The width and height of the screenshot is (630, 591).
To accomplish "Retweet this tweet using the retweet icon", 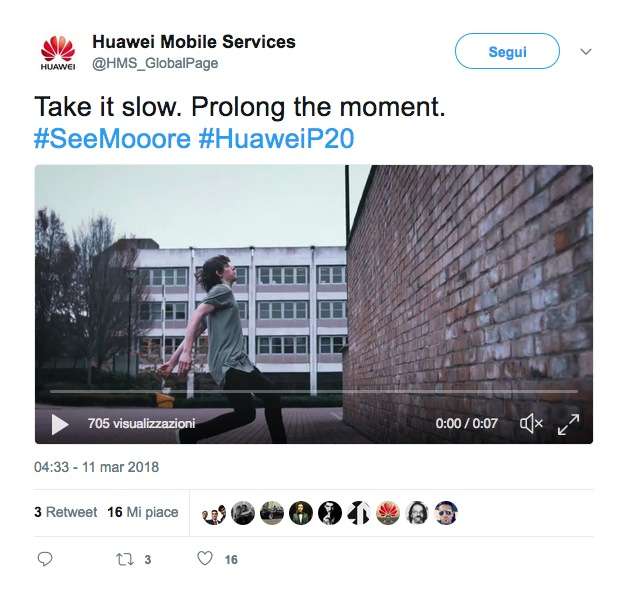I will pyautogui.click(x=125, y=559).
